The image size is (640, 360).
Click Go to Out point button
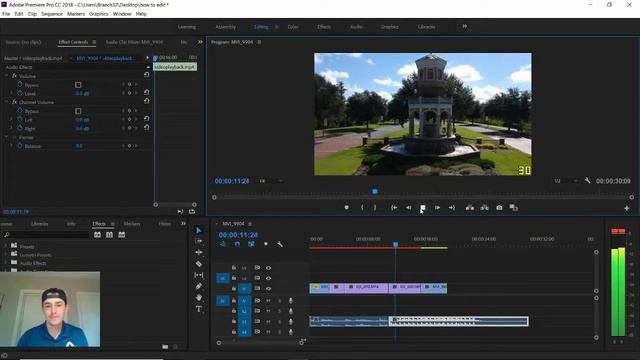tap(452, 208)
